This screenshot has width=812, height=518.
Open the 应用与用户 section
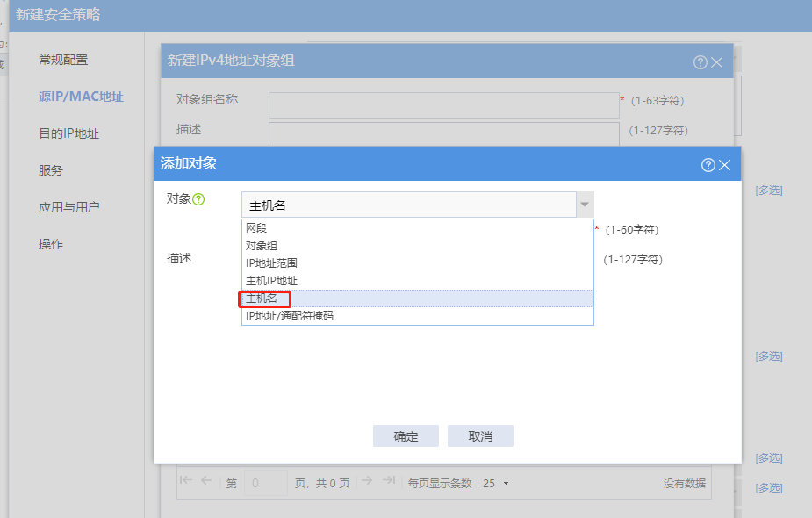tap(68, 207)
